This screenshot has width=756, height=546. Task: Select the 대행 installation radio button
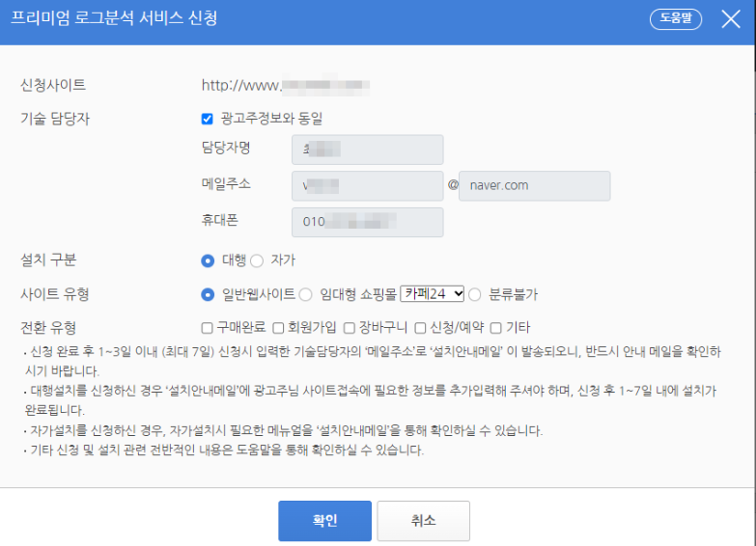(207, 260)
